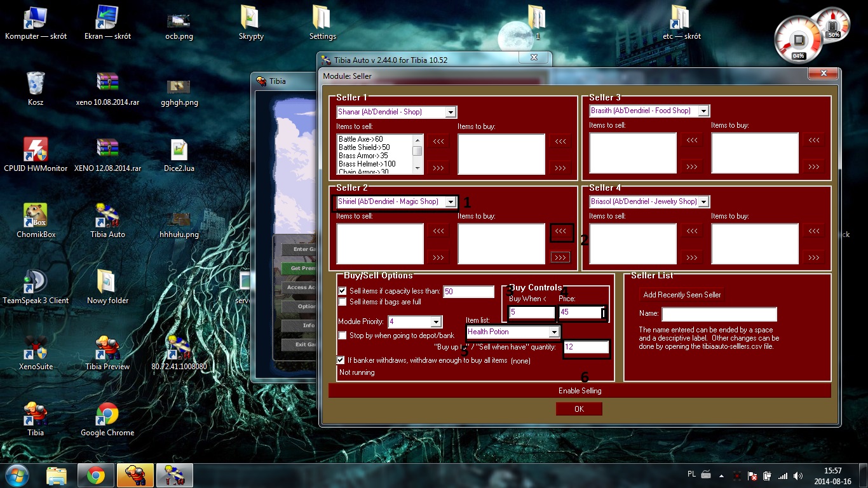
Task: Focus the capacity less than field
Action: pos(468,292)
